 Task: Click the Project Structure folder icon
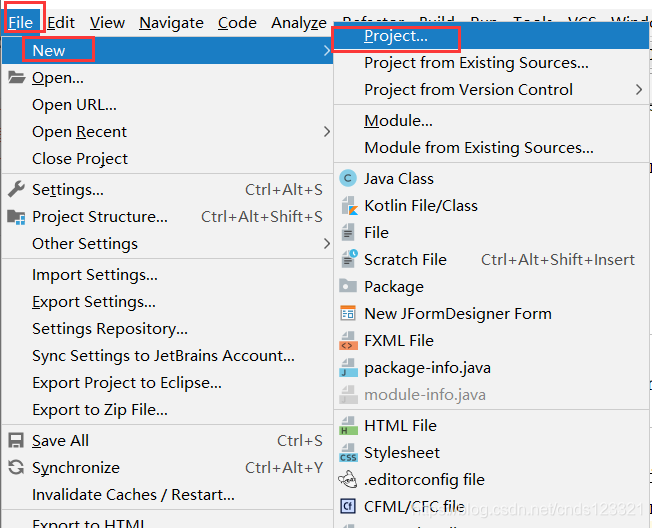pos(16,217)
